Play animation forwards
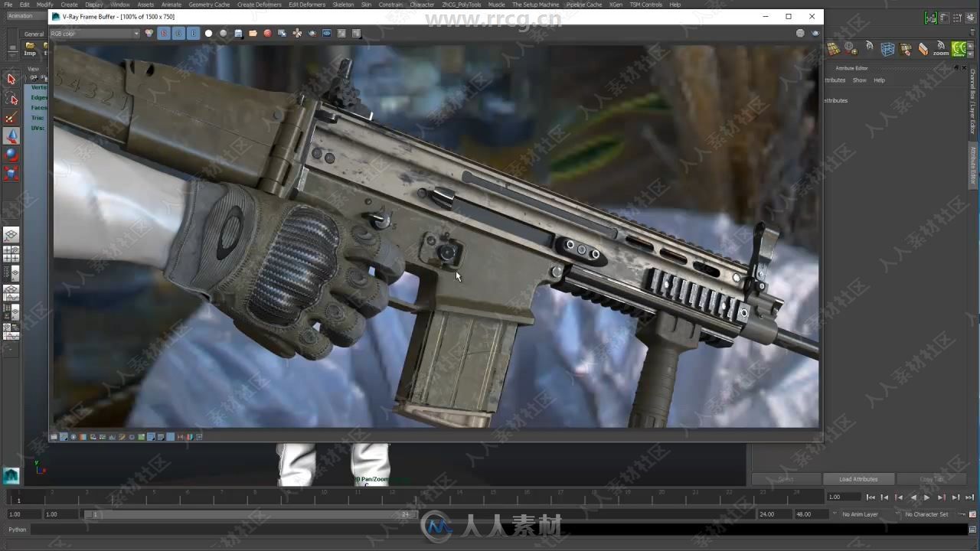The width and height of the screenshot is (980, 551). tap(927, 497)
